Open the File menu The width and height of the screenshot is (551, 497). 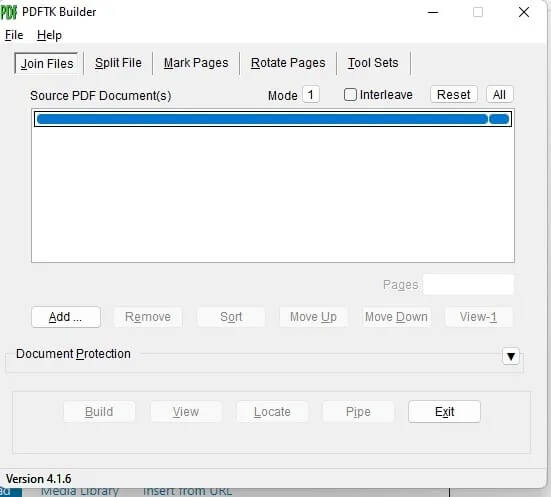tap(14, 35)
